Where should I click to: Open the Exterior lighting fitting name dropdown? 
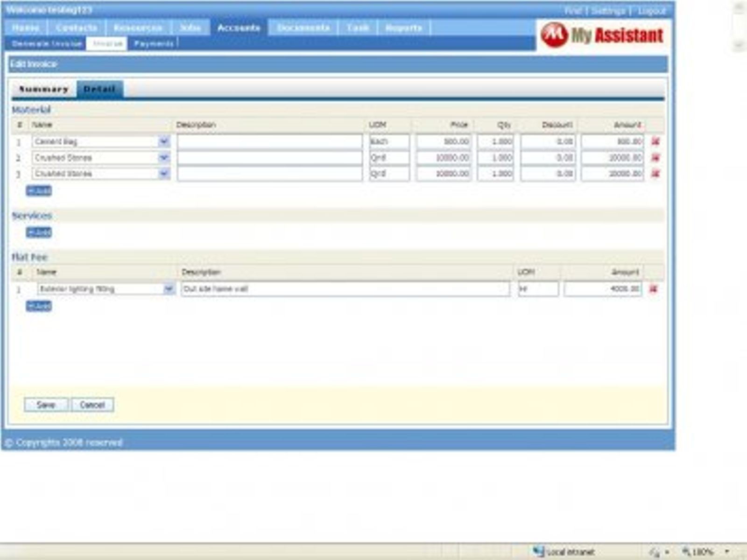(169, 289)
